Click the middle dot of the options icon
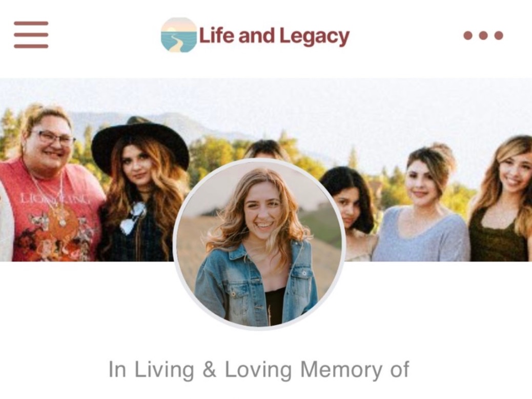Screen dimensions: 532x399 483,35
